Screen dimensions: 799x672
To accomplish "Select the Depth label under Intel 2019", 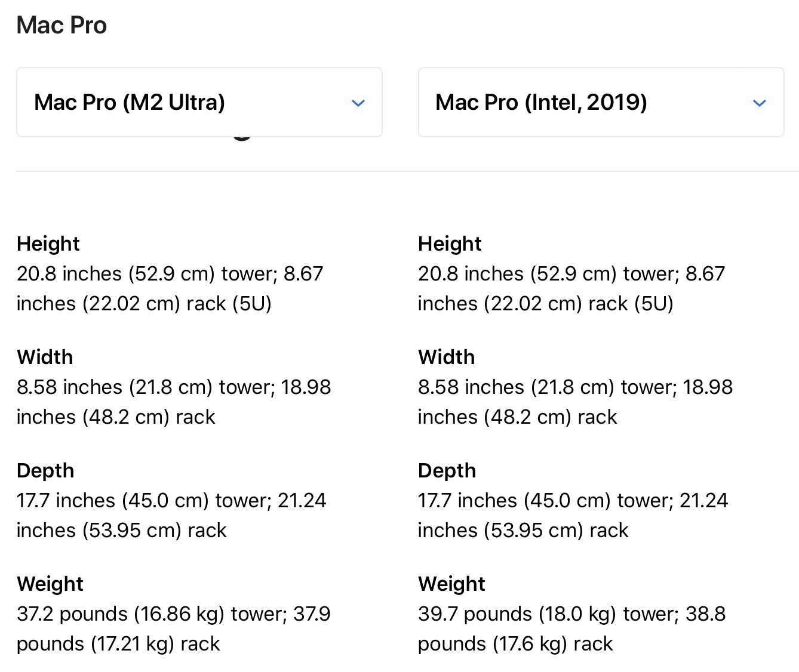I will click(x=447, y=470).
